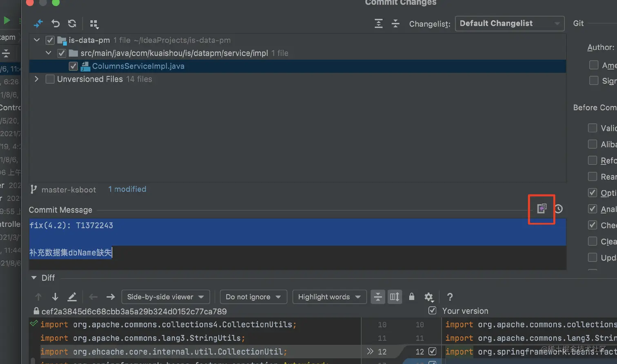Click the lock read-only icon in diff toolbar

(412, 296)
